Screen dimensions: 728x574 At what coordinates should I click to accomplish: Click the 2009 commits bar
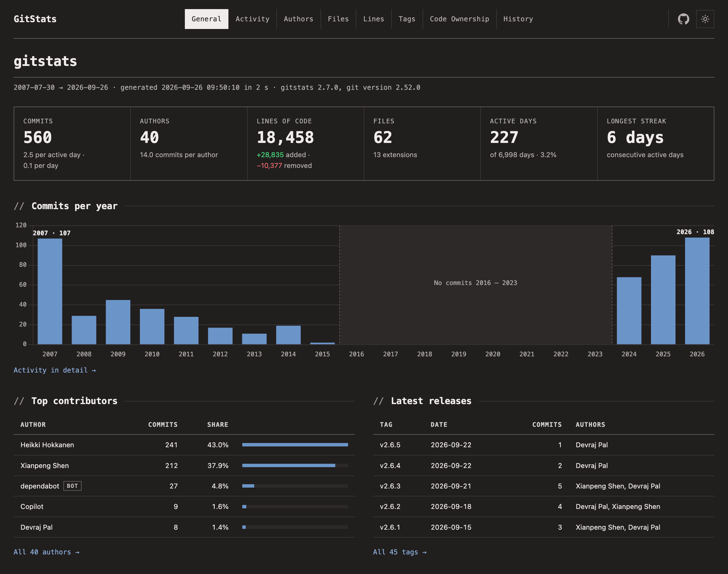click(x=118, y=322)
